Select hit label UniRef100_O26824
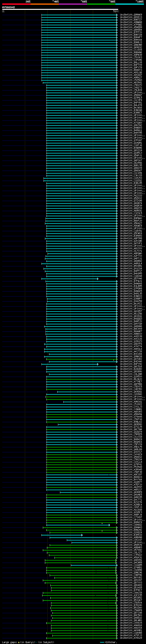Screen dimensions: 146x644 [131, 532]
